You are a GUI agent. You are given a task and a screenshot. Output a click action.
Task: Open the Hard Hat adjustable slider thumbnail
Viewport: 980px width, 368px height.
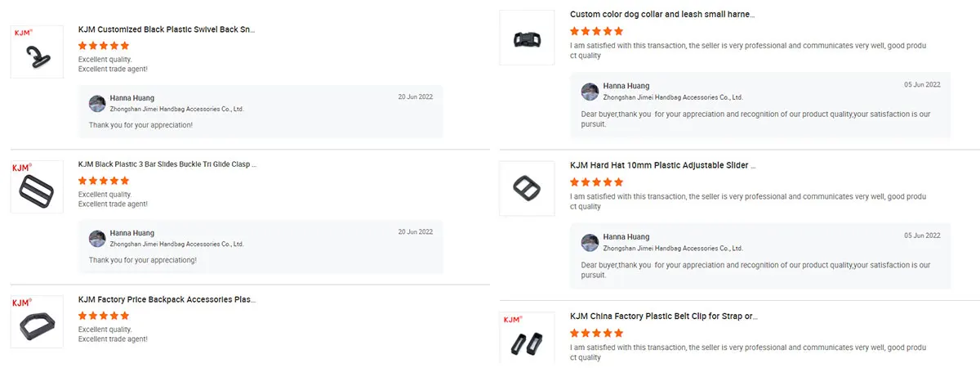(525, 189)
